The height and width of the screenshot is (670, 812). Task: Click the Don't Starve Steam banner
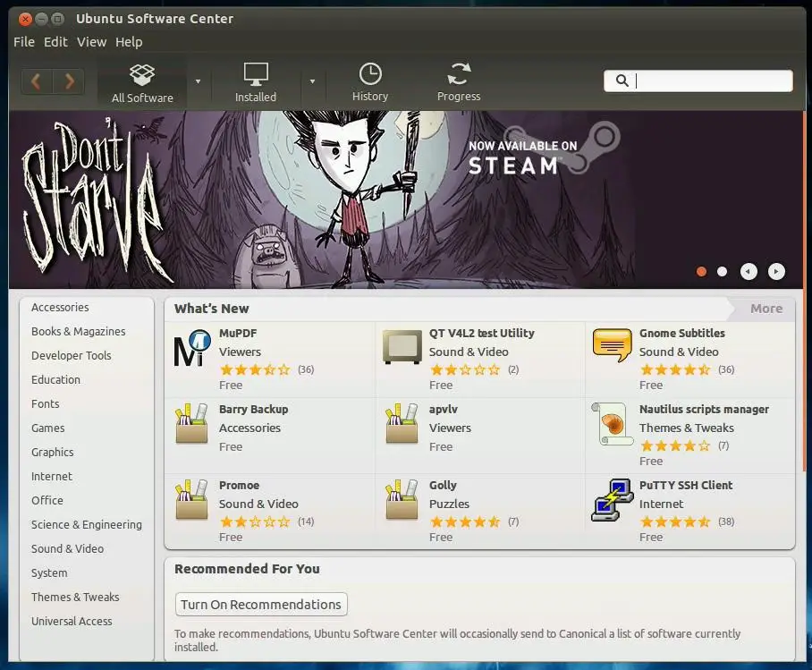[x=405, y=200]
